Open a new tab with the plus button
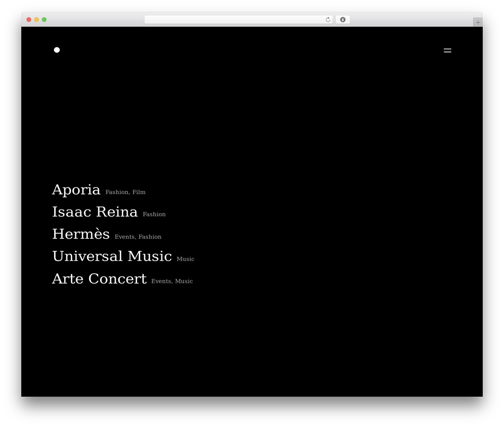504x427 pixels. [x=478, y=22]
